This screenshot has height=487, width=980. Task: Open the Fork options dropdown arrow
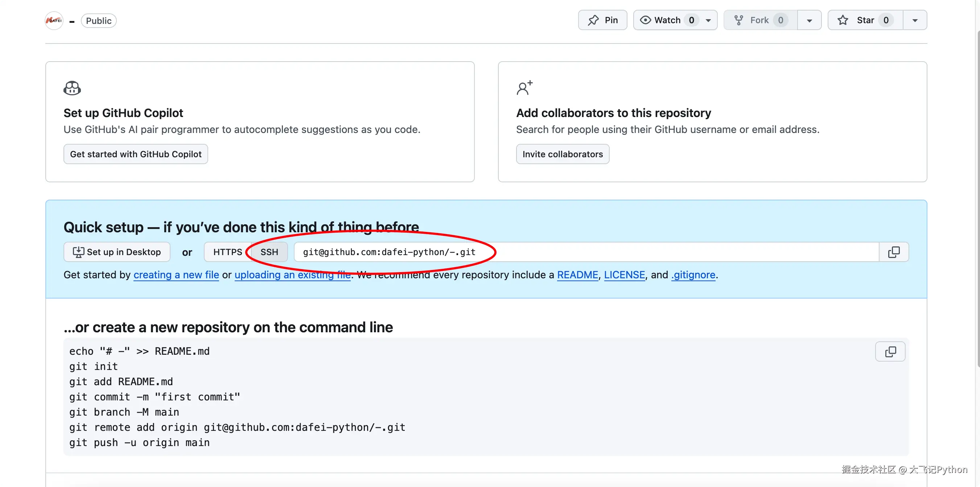pos(809,21)
